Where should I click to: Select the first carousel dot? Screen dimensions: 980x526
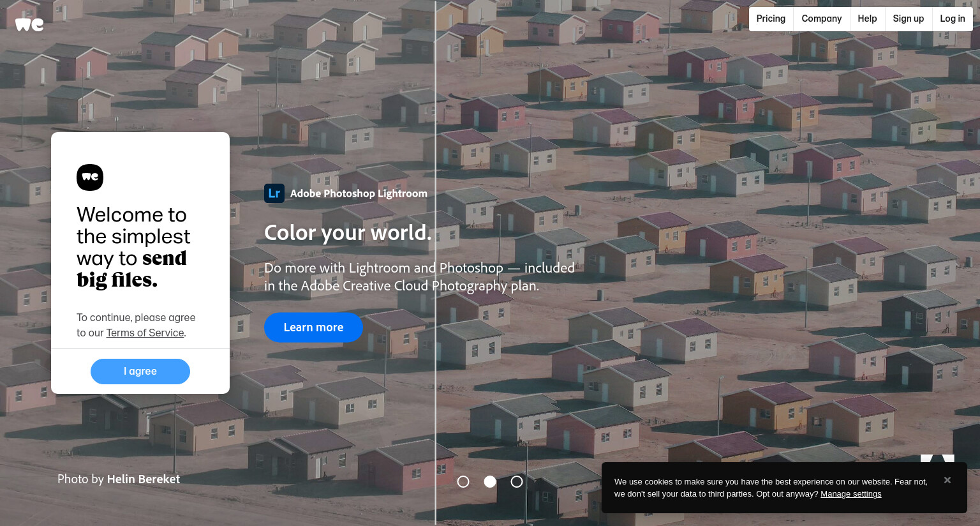[463, 482]
